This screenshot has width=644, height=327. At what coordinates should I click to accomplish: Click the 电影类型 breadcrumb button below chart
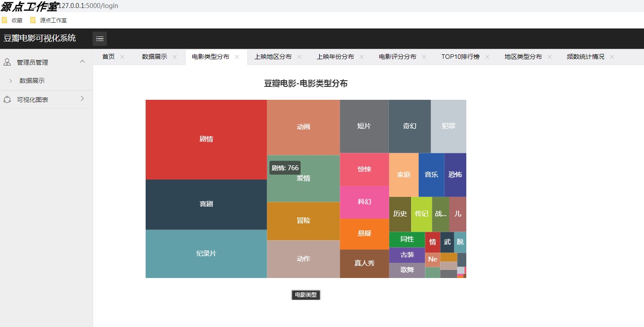(306, 295)
